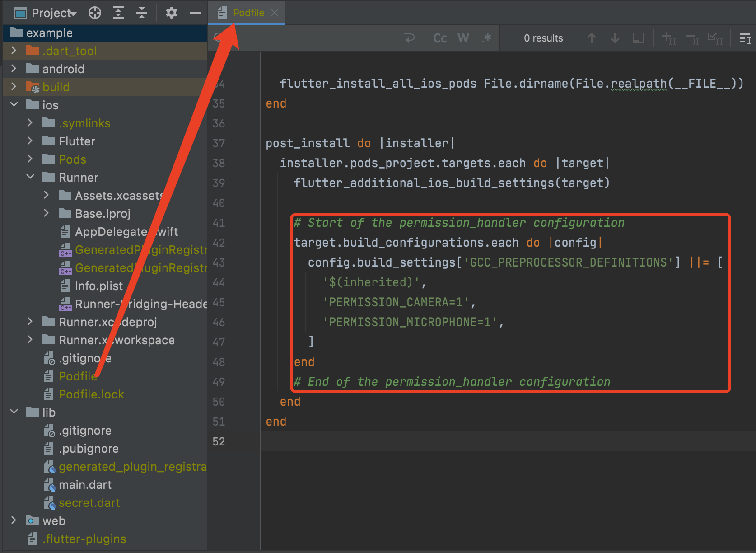Toggle whole words (W) search option
This screenshot has height=553, width=756.
[x=463, y=38]
